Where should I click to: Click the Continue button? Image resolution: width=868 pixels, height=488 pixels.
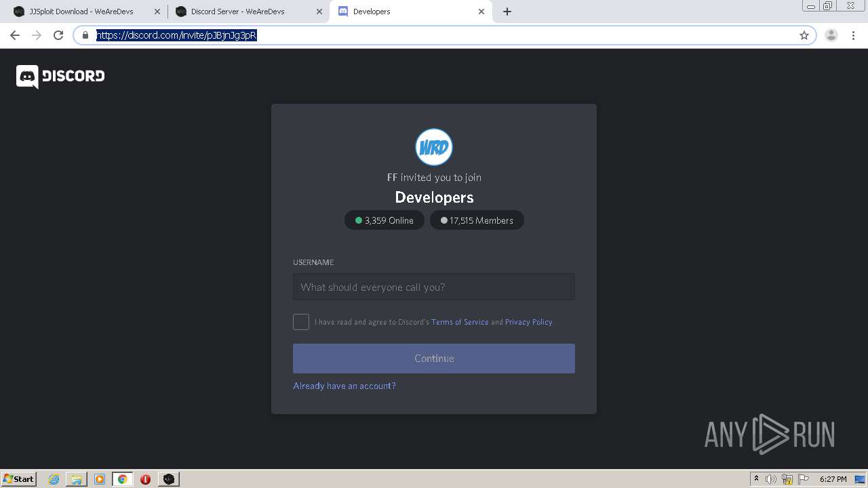[x=434, y=359]
